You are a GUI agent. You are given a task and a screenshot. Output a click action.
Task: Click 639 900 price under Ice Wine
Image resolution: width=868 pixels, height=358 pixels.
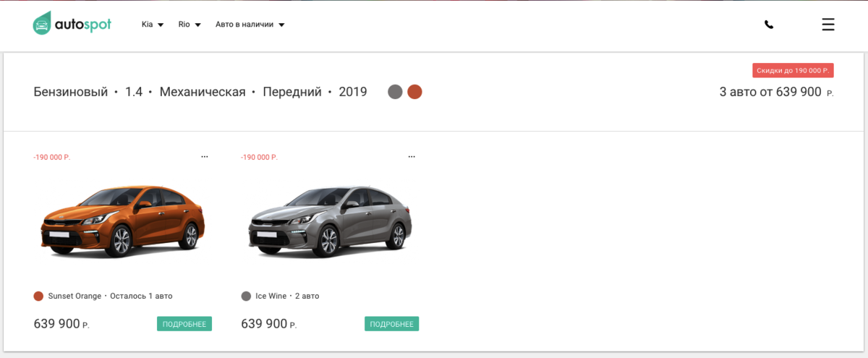point(269,324)
